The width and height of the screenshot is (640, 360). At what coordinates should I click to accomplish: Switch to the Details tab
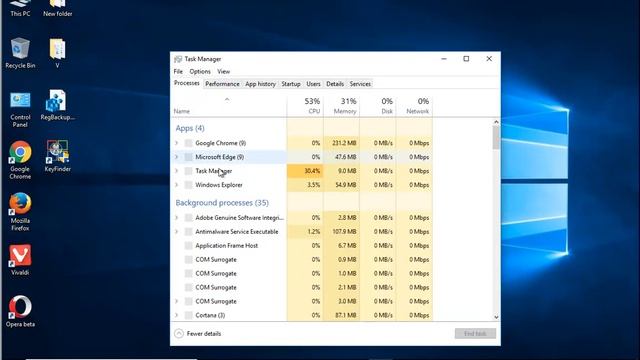(x=335, y=84)
